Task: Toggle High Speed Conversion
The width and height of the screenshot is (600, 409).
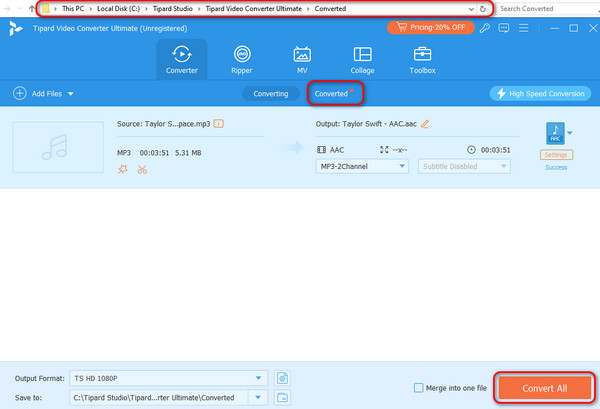Action: 540,94
